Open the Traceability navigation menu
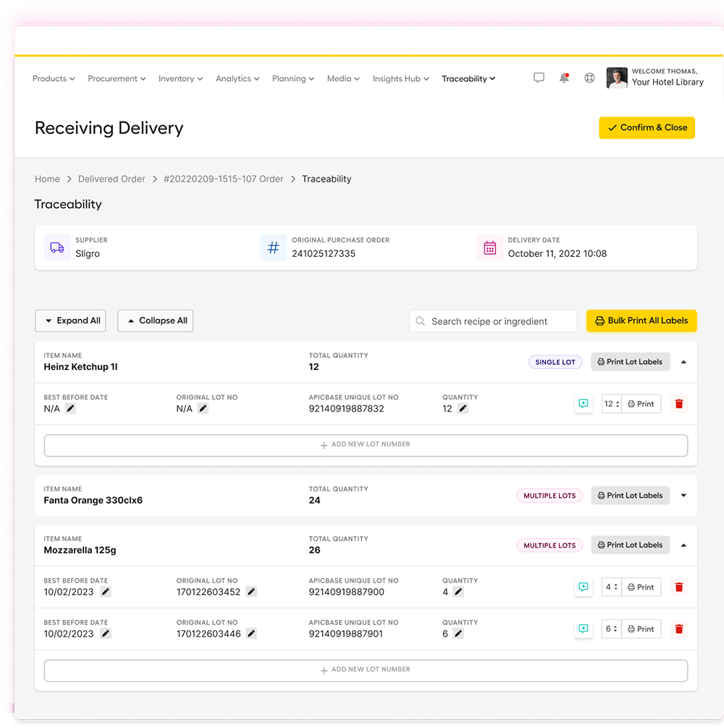Image resolution: width=724 pixels, height=728 pixels. coord(468,78)
